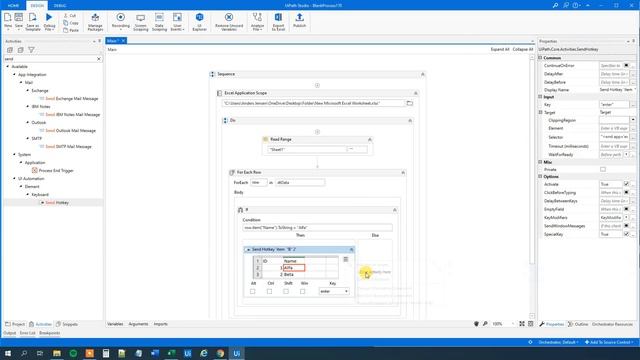Screen dimensions: 640x360
Task: Click Remove Unused Variables
Action: (x=229, y=22)
